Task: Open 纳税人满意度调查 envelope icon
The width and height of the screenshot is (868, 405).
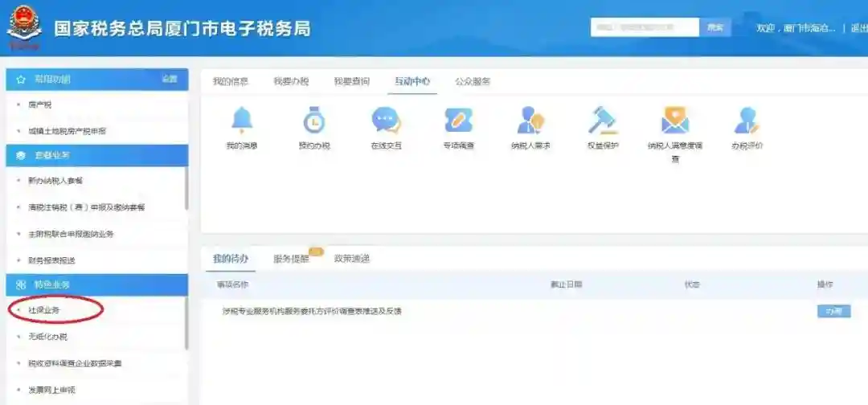Action: (675, 121)
